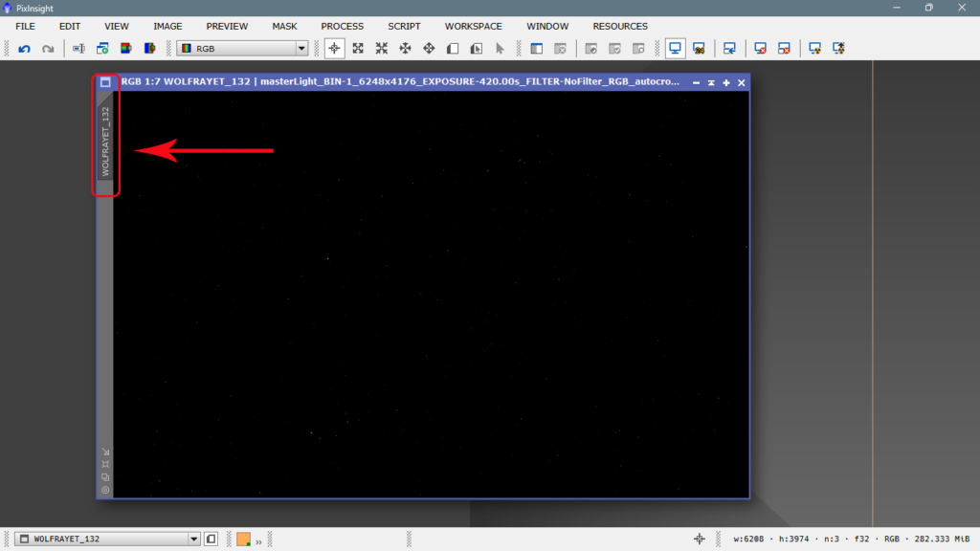
Task: Toggle the blue monitor display icon
Action: click(675, 49)
